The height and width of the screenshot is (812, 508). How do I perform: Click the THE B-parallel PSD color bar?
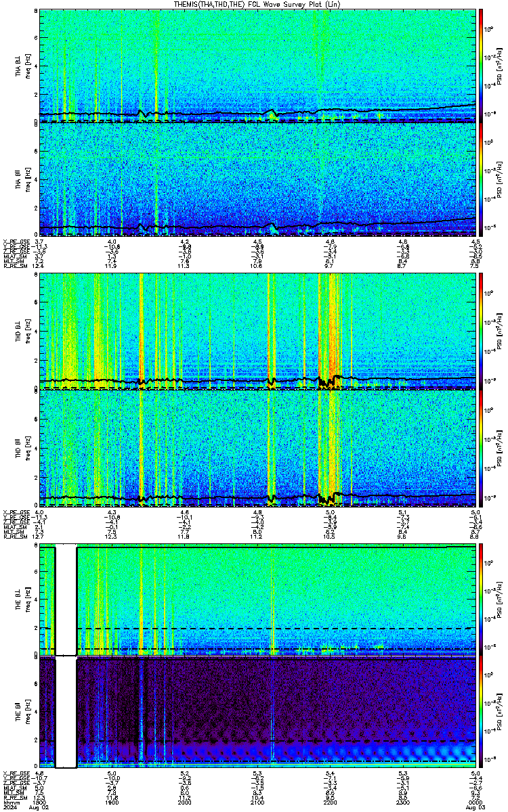tap(481, 713)
